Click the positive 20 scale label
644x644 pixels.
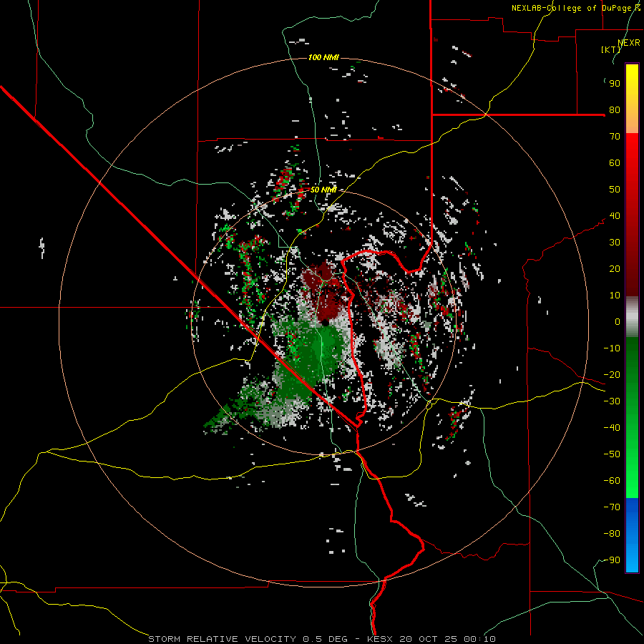(615, 269)
